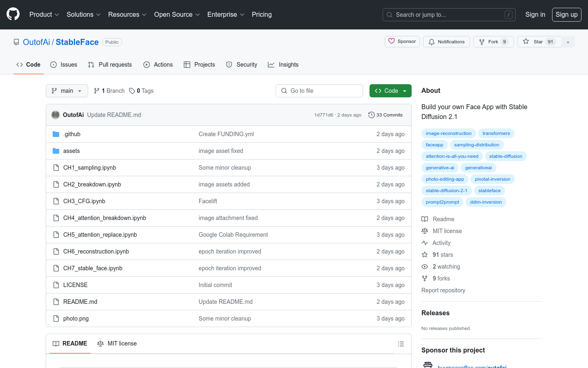588x368 pixels.
Task: Click the stable-diffusion topic tag
Action: point(506,156)
